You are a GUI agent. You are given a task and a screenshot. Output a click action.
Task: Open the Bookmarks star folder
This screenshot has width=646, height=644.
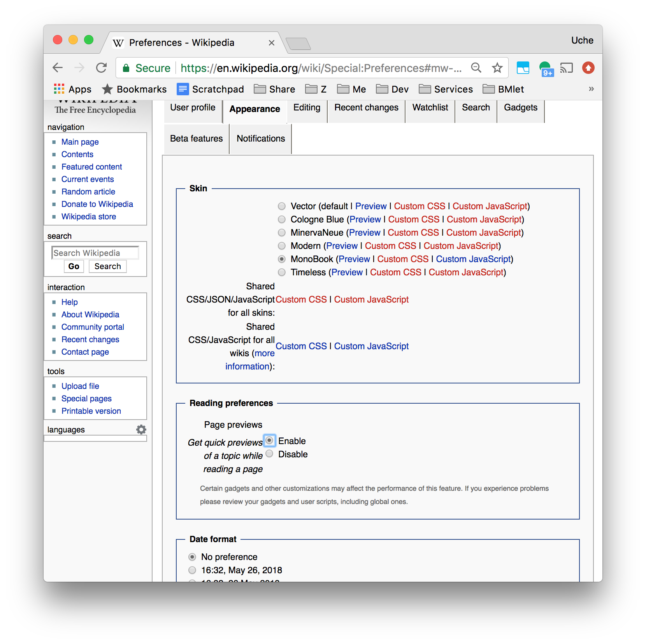134,89
